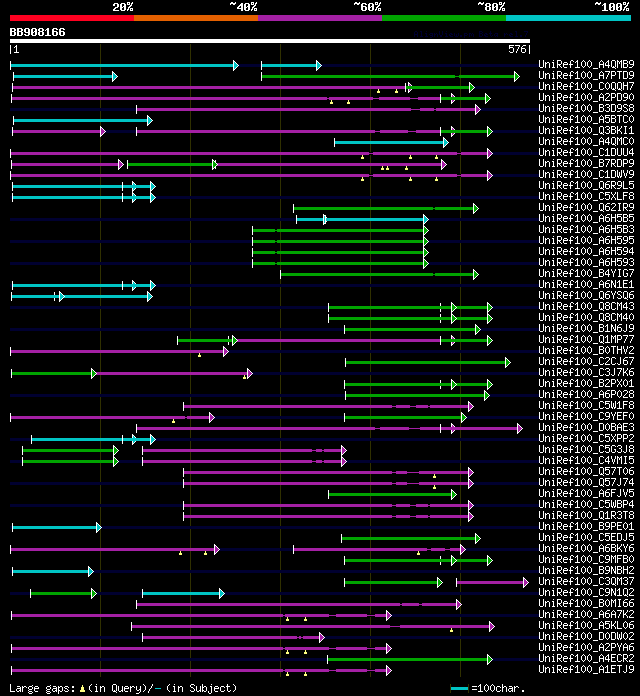Click the red 20% identity legend segment
Viewport: 640px width, 696px height.
[72, 18]
